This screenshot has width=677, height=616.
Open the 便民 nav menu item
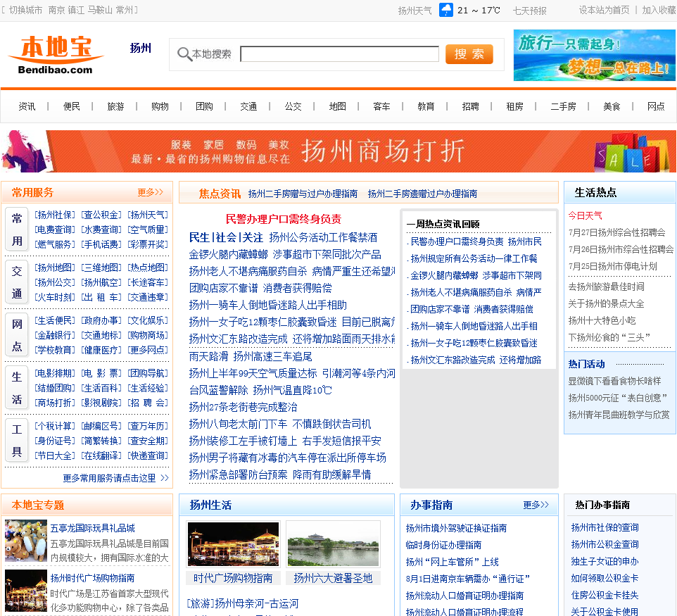coord(71,106)
